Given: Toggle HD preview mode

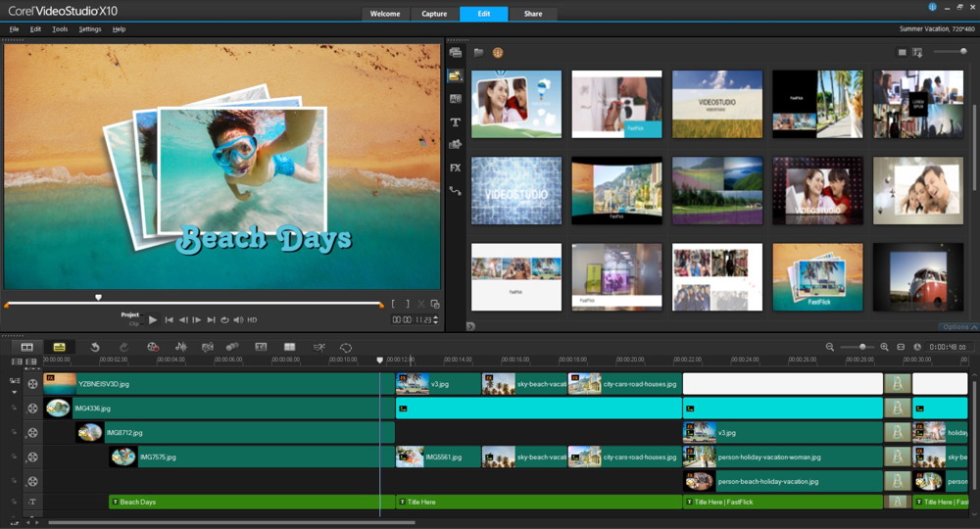Looking at the screenshot, I should (252, 319).
